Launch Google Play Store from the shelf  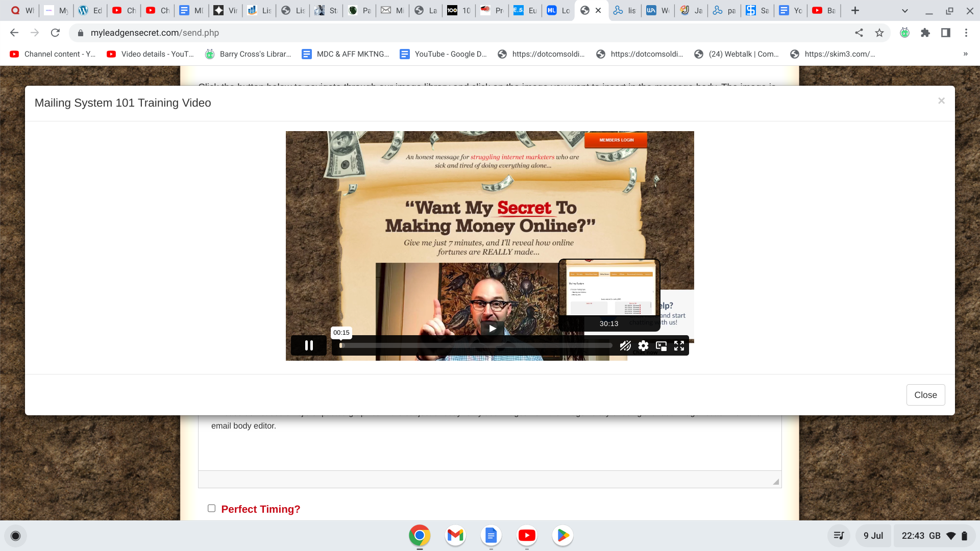562,536
